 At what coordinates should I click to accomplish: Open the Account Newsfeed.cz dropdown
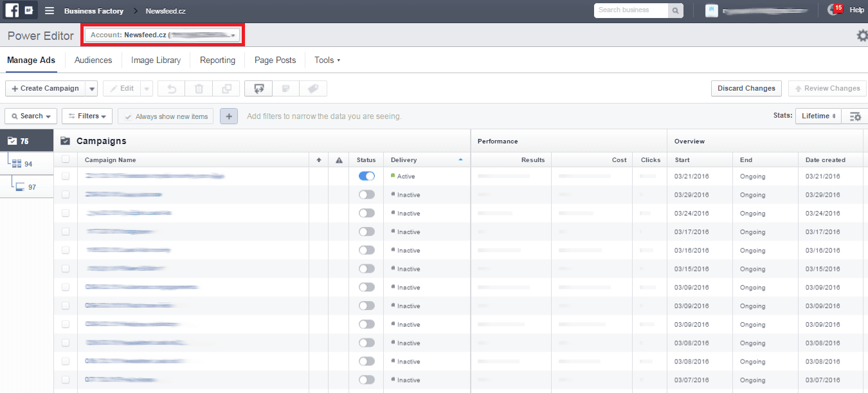click(163, 35)
